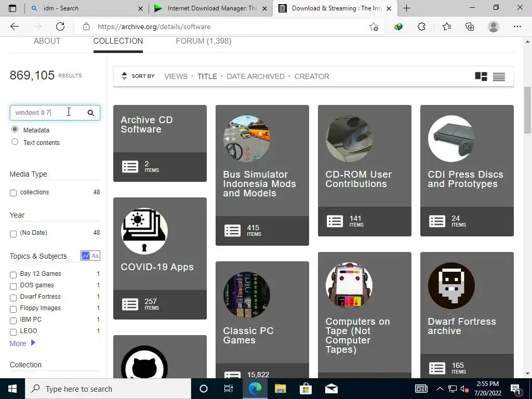Check the Floppy Images topic checkbox
Screen dimensions: 532x399
click(x=13, y=309)
